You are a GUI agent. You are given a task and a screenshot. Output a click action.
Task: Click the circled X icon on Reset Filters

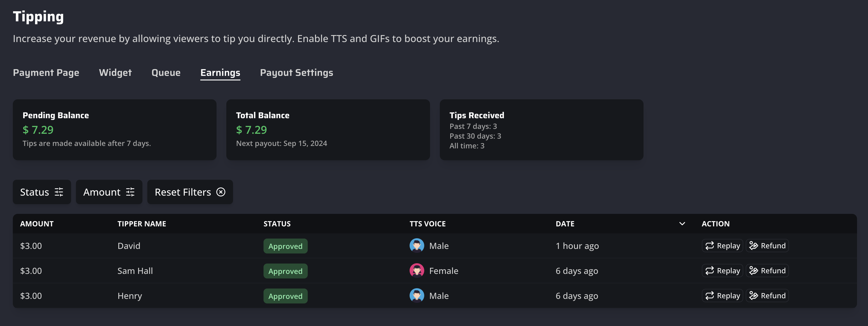coord(221,192)
